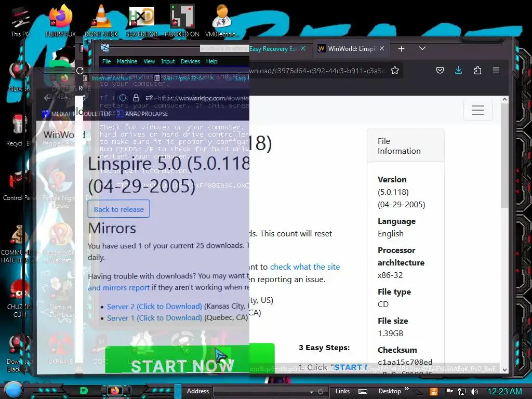Refresh the taskbar Address bar
Screen dimensions: 532x399
[321, 392]
